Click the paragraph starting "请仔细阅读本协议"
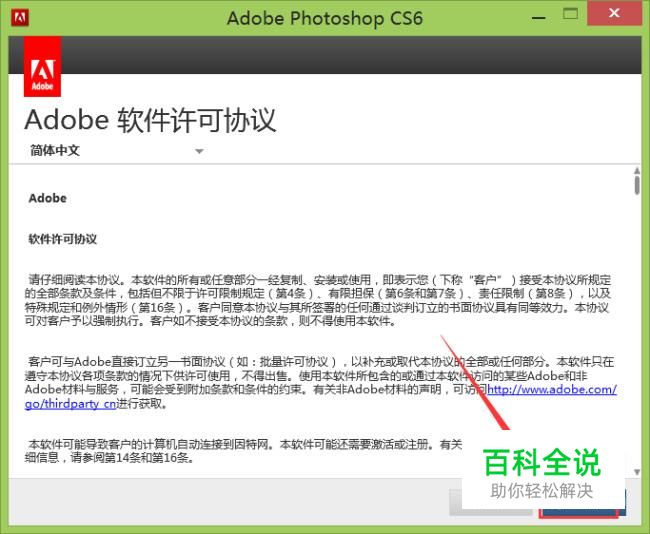 318,300
